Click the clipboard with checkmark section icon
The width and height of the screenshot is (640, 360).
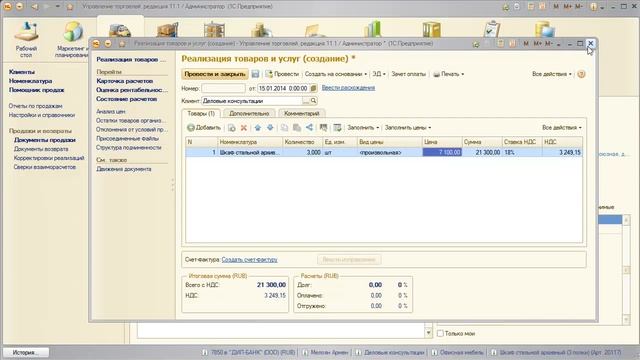(491, 29)
